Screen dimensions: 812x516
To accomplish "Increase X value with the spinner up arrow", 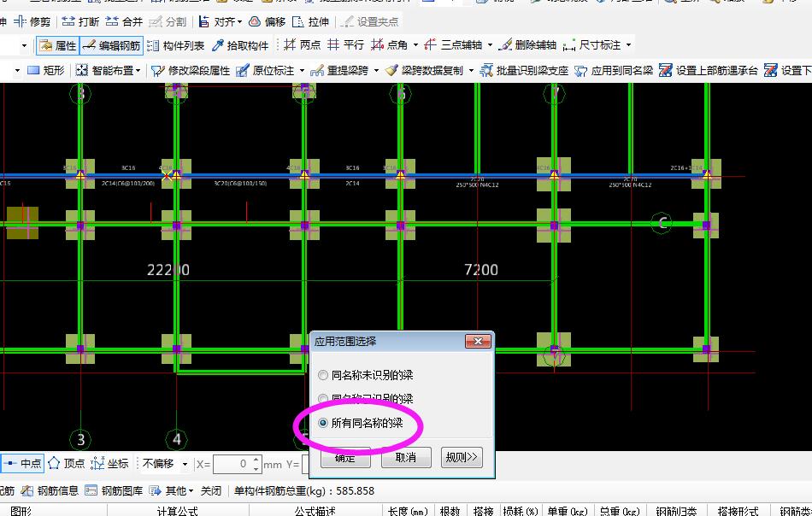I will click(x=256, y=460).
